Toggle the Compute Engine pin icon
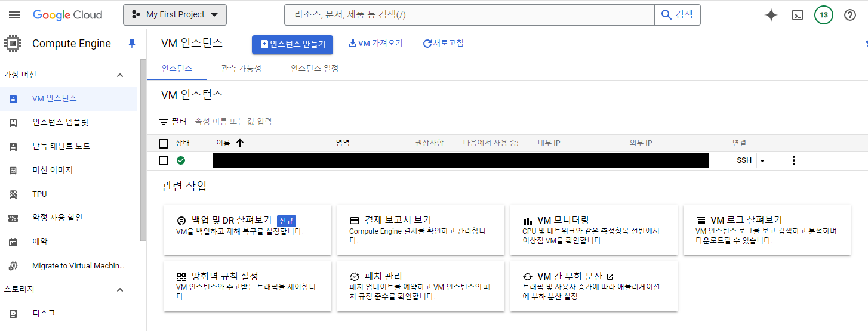Viewport: 868px width, 331px height. 132,44
